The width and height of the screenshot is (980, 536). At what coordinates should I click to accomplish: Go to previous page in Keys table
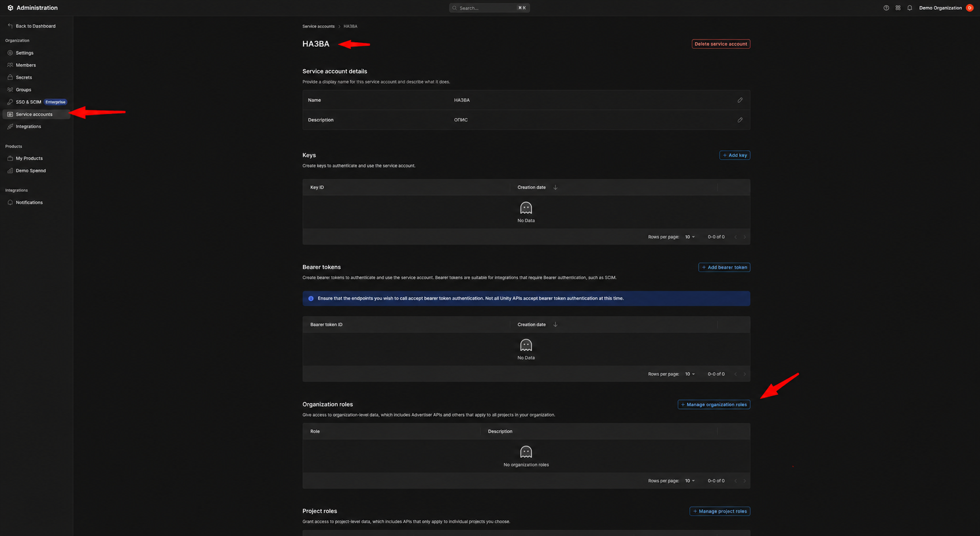736,237
